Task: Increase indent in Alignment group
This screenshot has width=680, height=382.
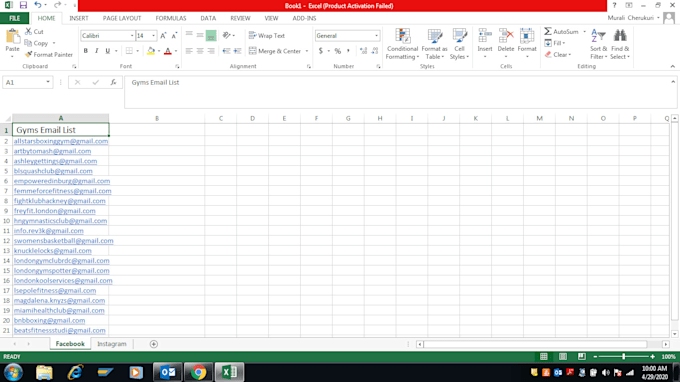Action: coord(237,51)
